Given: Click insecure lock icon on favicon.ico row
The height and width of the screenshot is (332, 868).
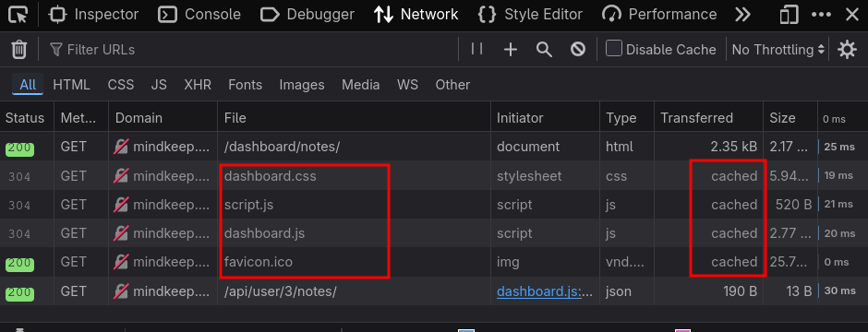Looking at the screenshot, I should pyautogui.click(x=121, y=262).
